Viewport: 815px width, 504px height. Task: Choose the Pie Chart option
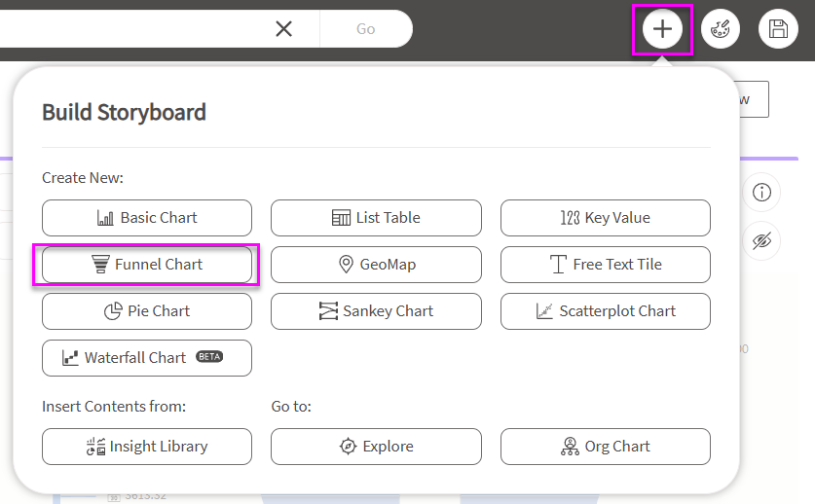(147, 311)
